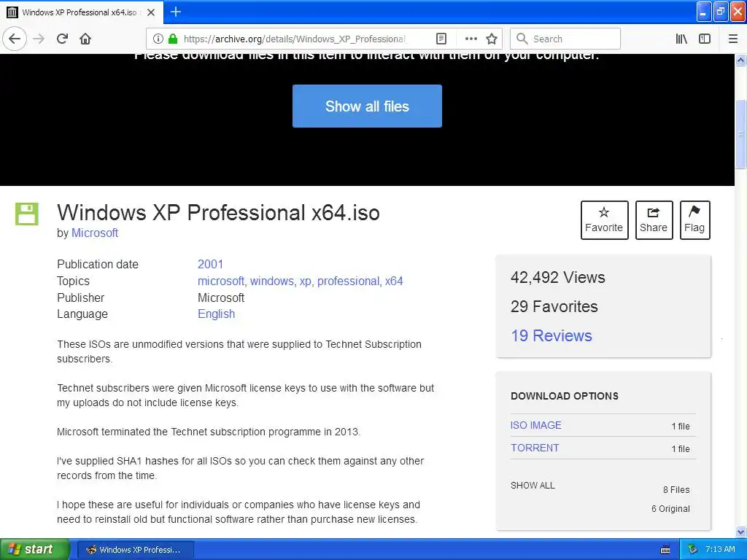Screen dimensions: 747x560
Task: Toggle reader view in address bar
Action: coord(441,39)
